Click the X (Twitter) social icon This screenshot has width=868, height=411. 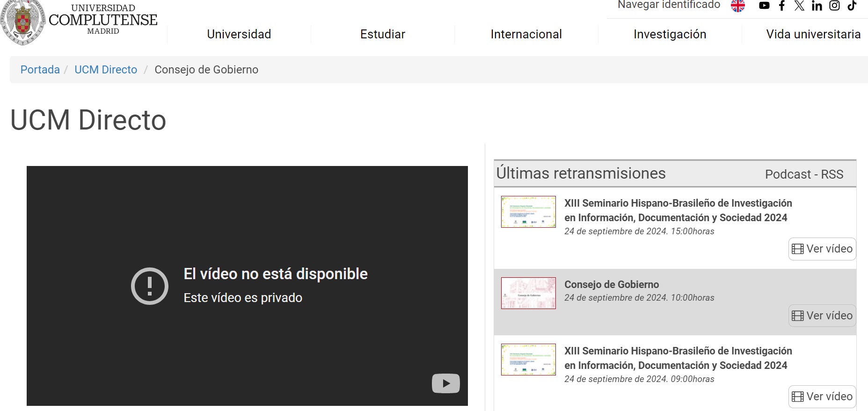coord(799,6)
